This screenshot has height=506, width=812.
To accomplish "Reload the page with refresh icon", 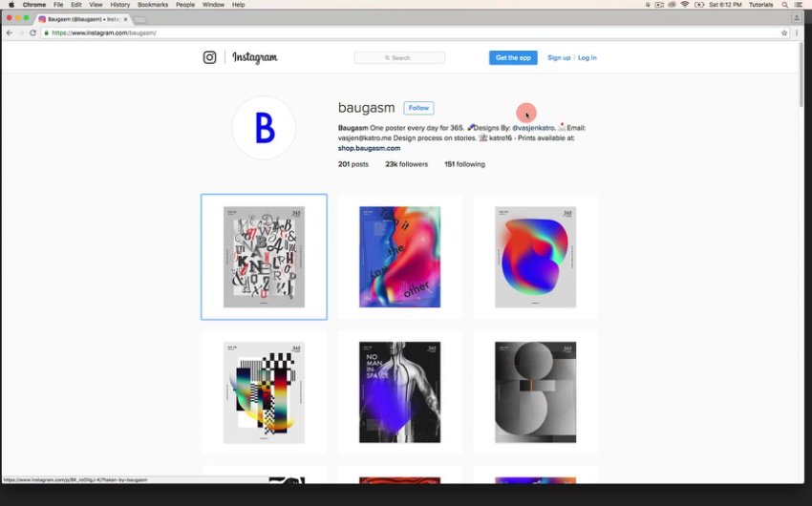I will [x=32, y=32].
